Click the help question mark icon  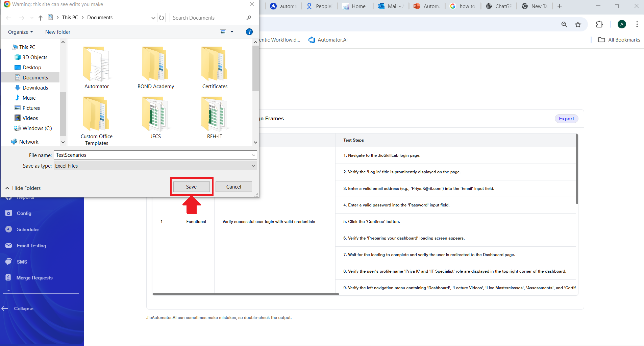pos(249,32)
